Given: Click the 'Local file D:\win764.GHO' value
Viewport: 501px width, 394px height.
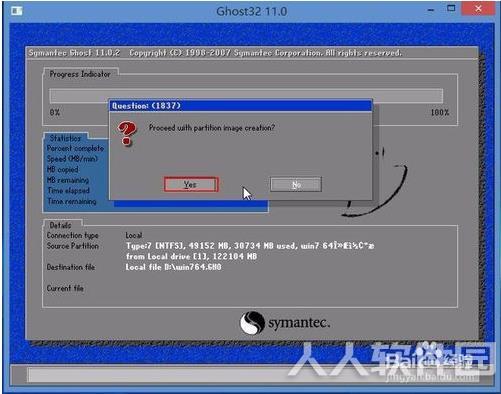Looking at the screenshot, I should click(x=173, y=267).
